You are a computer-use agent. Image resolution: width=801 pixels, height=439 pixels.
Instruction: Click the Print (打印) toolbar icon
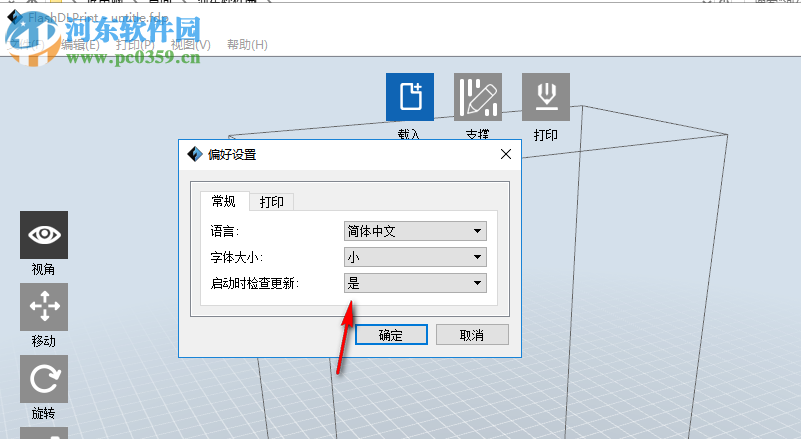pyautogui.click(x=546, y=97)
